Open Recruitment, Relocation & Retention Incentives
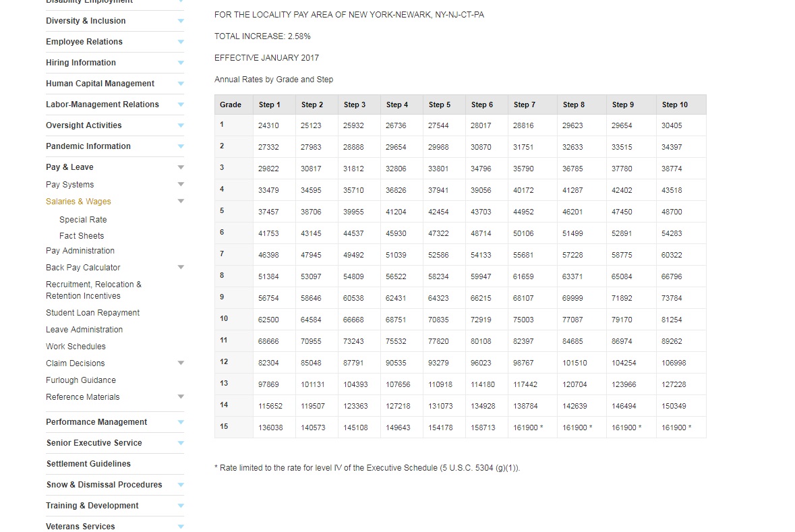This screenshot has height=532, width=795. point(93,290)
